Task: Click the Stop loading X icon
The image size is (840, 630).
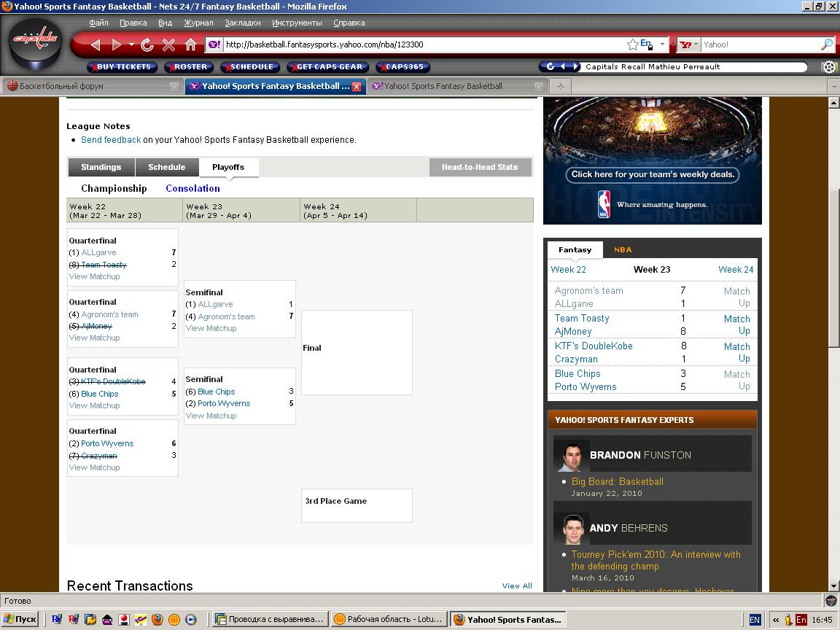Action: pos(168,45)
